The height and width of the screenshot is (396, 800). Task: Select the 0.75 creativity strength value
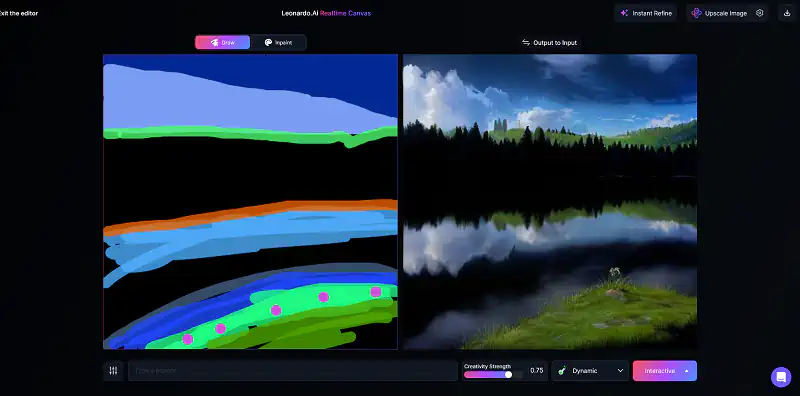click(536, 371)
